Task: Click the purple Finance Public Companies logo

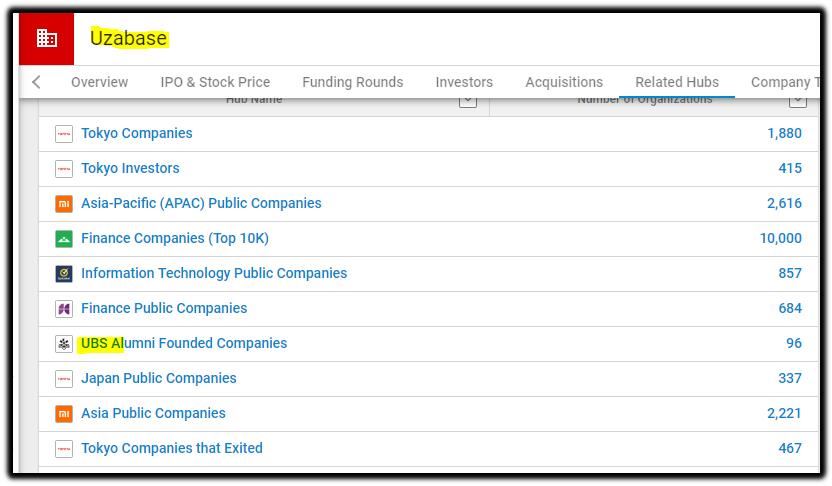Action: [x=64, y=309]
